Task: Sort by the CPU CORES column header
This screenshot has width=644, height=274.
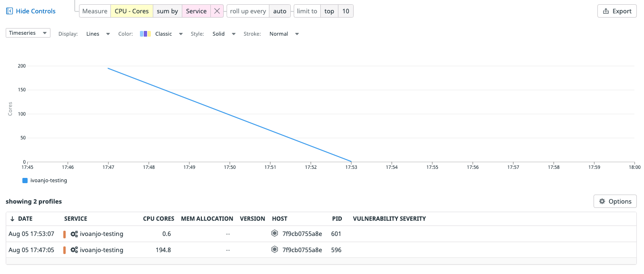Action: (x=159, y=219)
